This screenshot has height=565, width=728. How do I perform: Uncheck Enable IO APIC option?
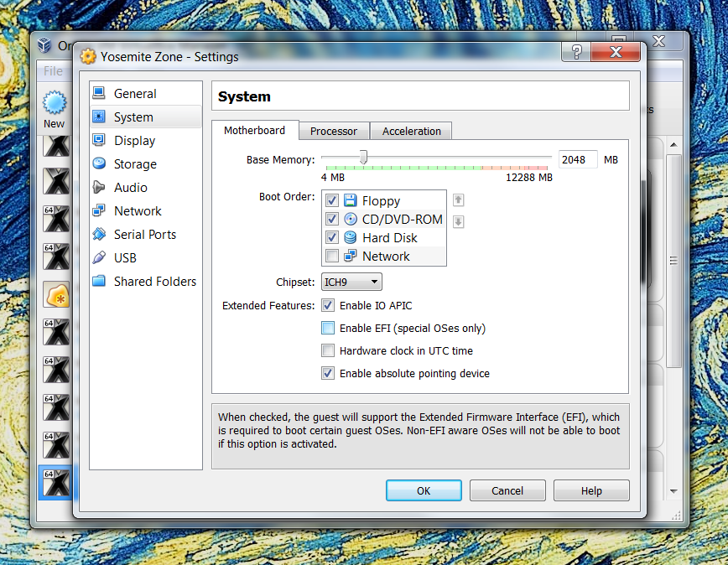pos(328,305)
